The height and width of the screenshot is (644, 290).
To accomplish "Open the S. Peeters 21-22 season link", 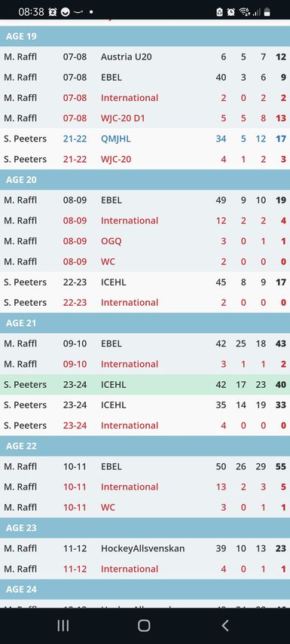I will click(75, 139).
